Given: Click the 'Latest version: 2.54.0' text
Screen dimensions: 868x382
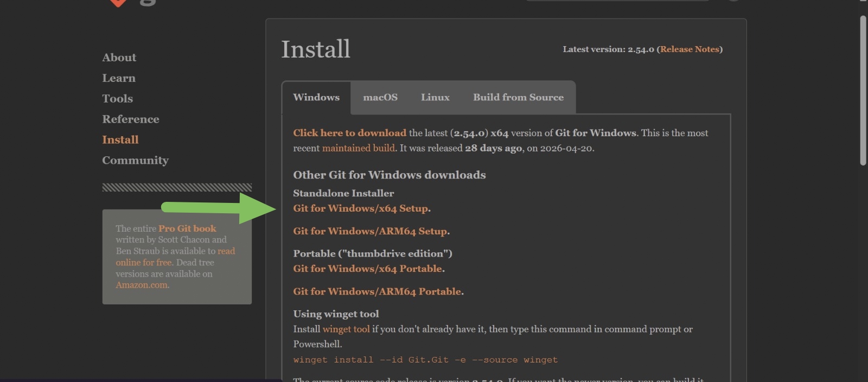Looking at the screenshot, I should tap(608, 49).
